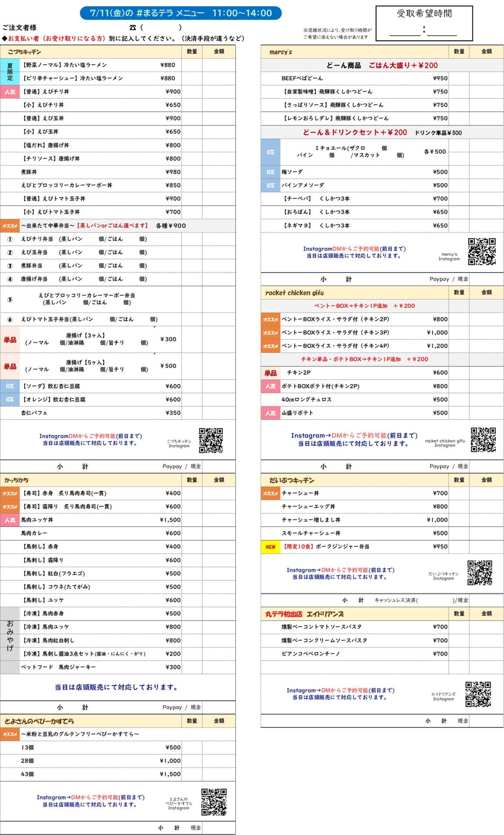Screen dimensions: 504x835
Task: Click the 【馬刺し】コウネ(たてがみ) item
Action: [56, 587]
